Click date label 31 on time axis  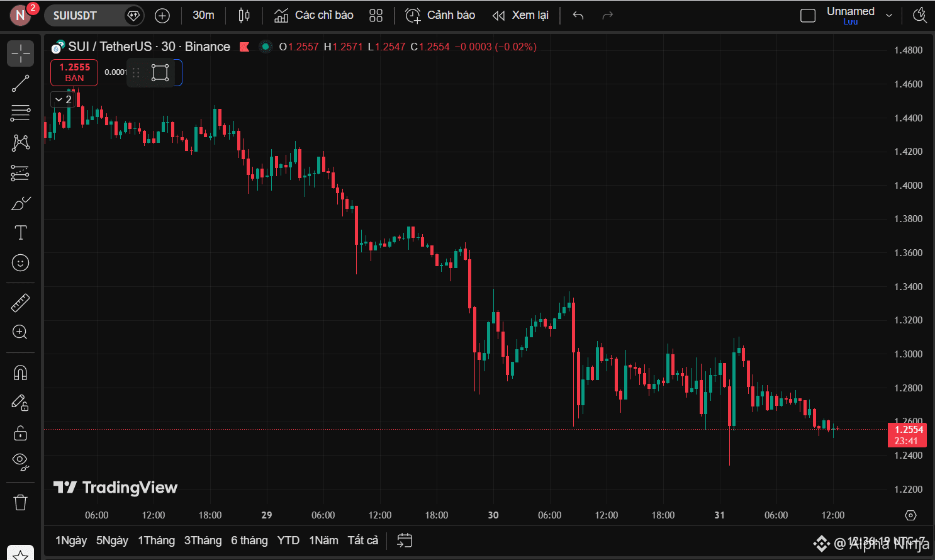[720, 515]
